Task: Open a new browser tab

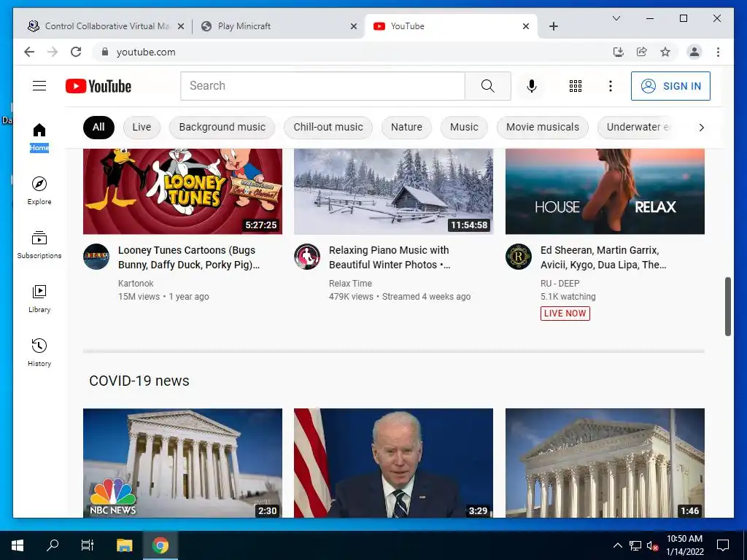Action: [x=553, y=26]
